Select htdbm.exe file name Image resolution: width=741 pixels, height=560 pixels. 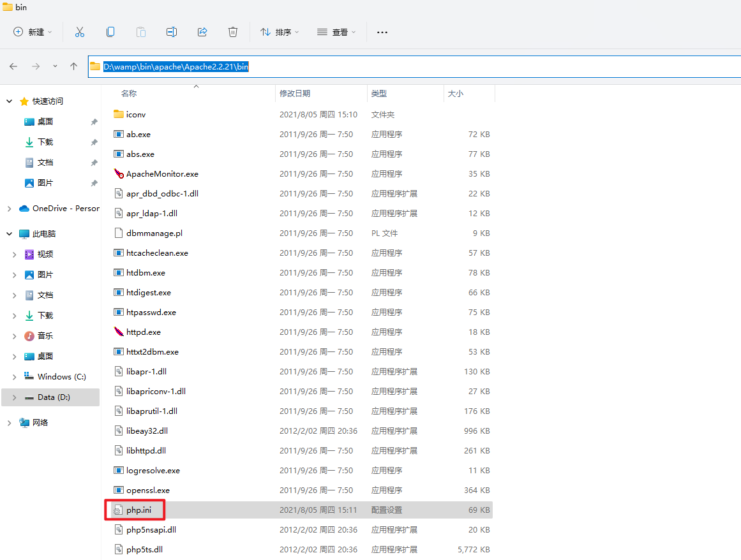coord(146,273)
